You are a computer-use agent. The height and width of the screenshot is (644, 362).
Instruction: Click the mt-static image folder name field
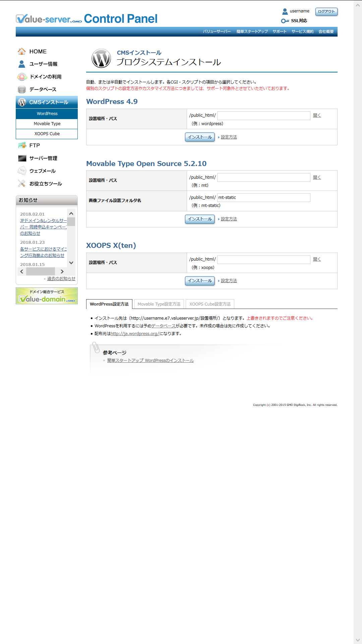click(263, 198)
